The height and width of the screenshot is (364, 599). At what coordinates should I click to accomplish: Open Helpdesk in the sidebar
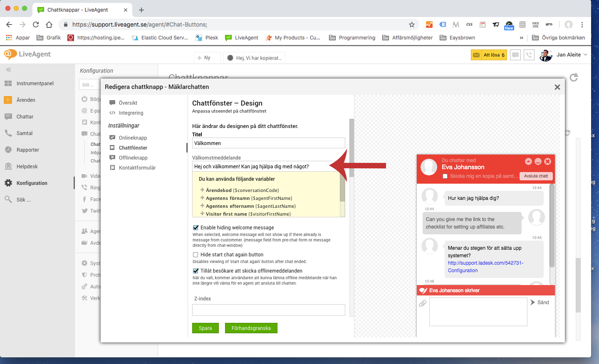pyautogui.click(x=27, y=167)
